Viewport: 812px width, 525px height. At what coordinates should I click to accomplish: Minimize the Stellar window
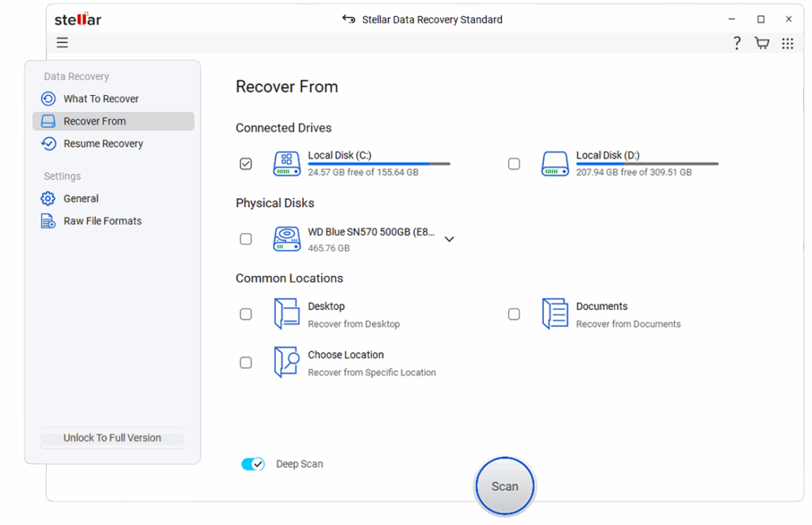coord(731,19)
